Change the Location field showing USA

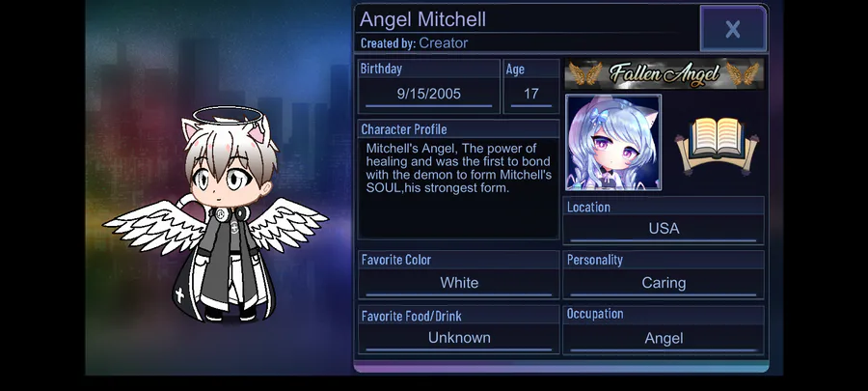[664, 229]
